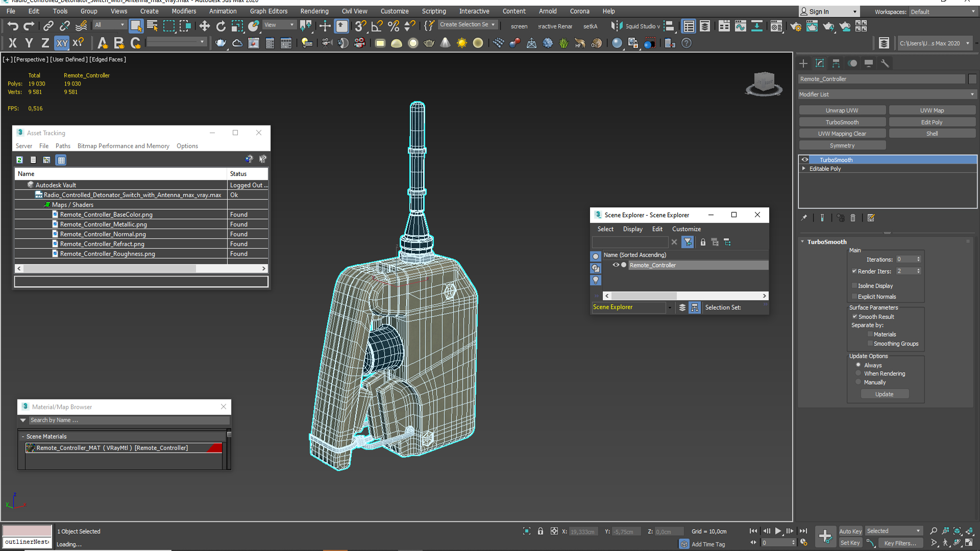Screen dimensions: 980x551
Task: Click the Auto Key button
Action: [x=850, y=531]
